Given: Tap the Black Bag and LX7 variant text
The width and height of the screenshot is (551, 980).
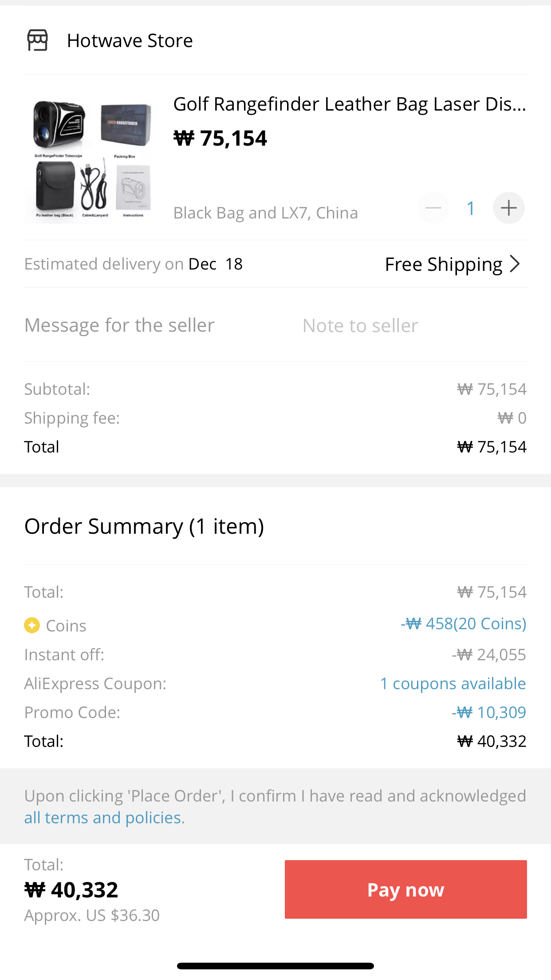Looking at the screenshot, I should pyautogui.click(x=265, y=213).
